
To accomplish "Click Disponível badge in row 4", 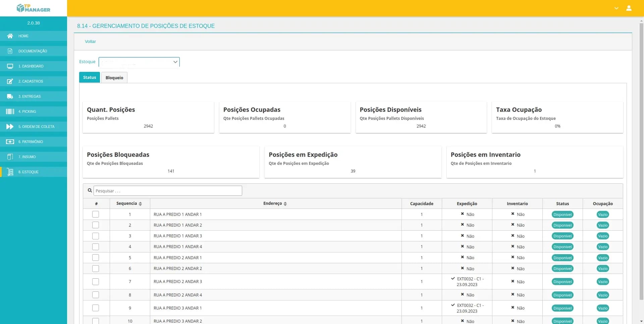I will [562, 247].
